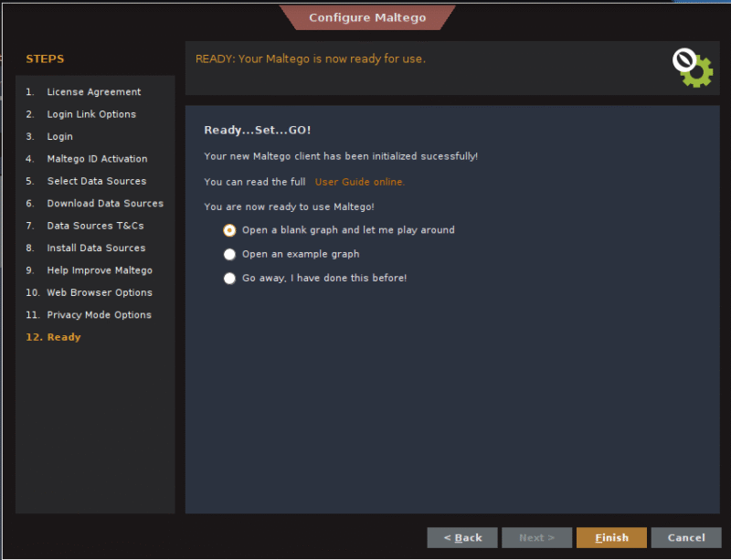Click the Download Data Sources step
Viewport: 731px width, 560px height.
[x=105, y=204]
